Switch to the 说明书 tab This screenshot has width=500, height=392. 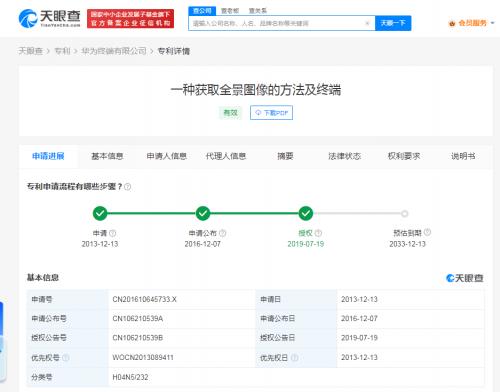pyautogui.click(x=463, y=156)
